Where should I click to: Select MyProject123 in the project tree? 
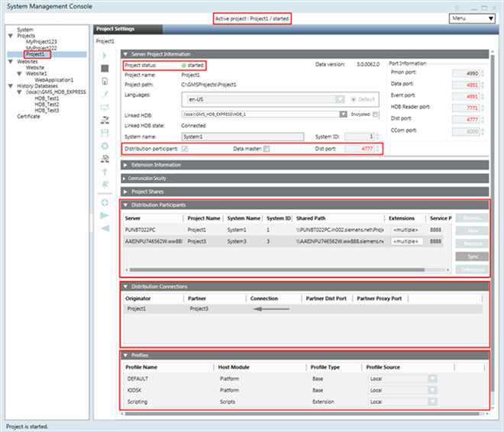pos(41,41)
